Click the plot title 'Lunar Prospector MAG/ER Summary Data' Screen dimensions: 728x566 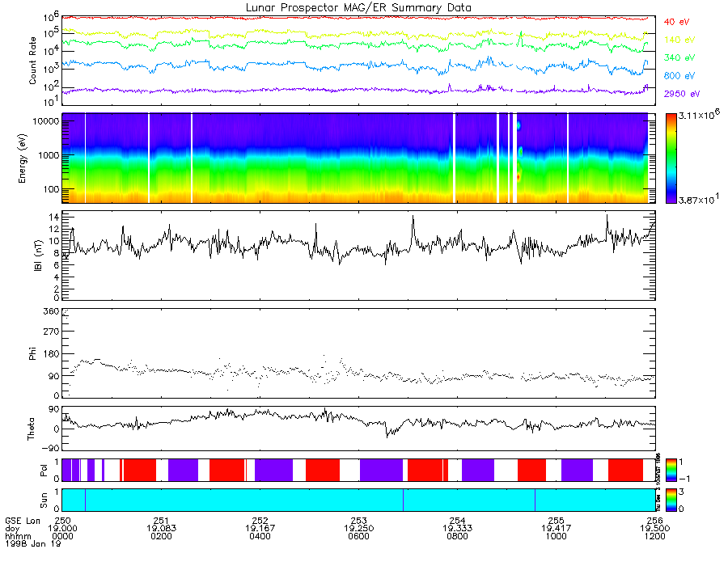click(x=358, y=8)
